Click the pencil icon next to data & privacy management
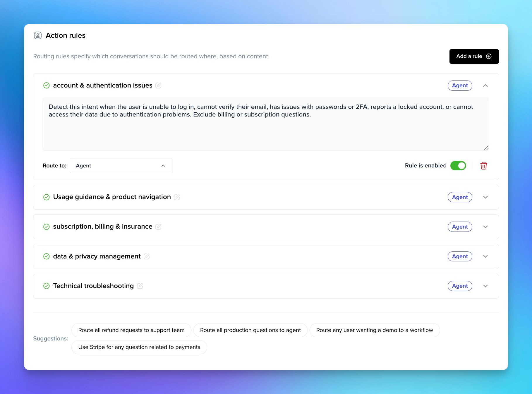This screenshot has height=394, width=532. click(x=147, y=256)
